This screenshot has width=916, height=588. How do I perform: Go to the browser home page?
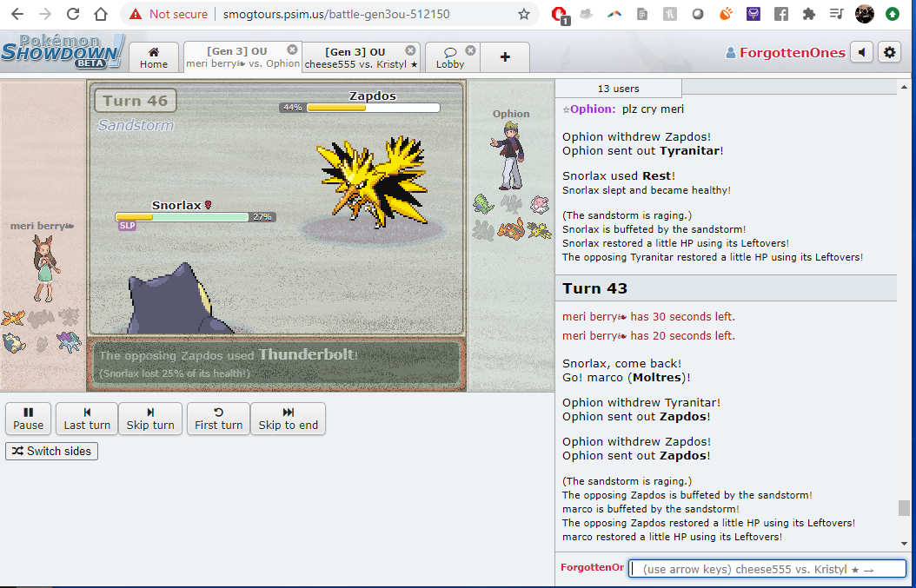click(x=101, y=14)
